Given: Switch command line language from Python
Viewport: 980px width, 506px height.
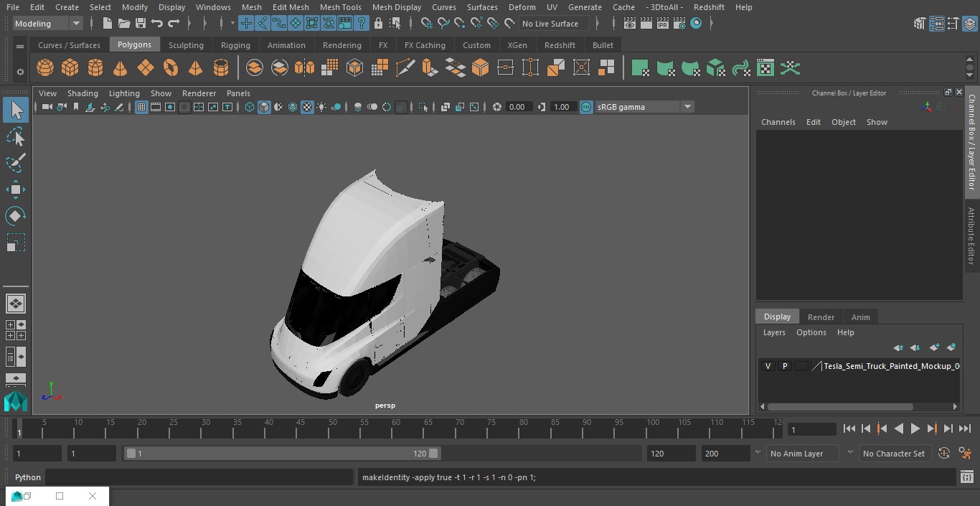Looking at the screenshot, I should pos(28,477).
